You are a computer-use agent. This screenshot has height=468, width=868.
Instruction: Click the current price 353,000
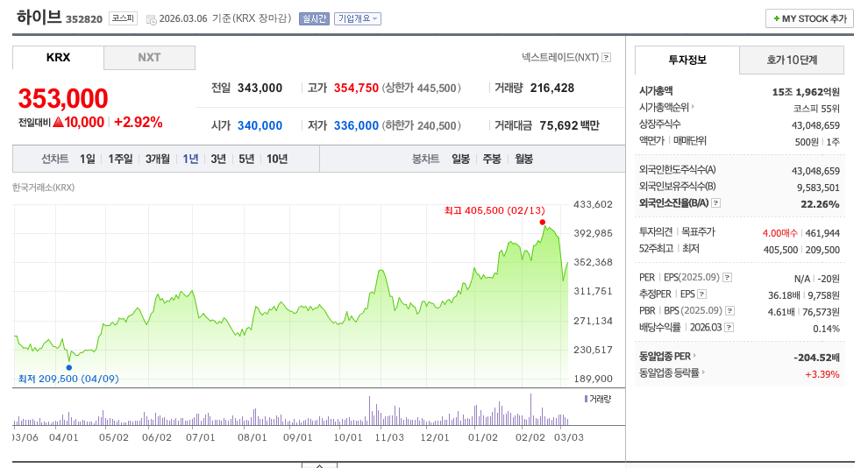coord(63,98)
